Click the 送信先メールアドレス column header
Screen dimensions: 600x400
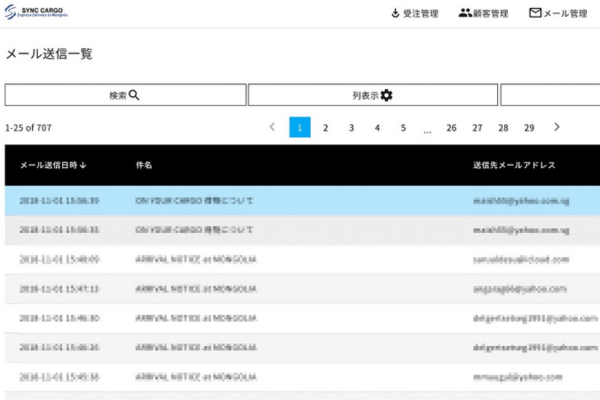click(x=514, y=165)
